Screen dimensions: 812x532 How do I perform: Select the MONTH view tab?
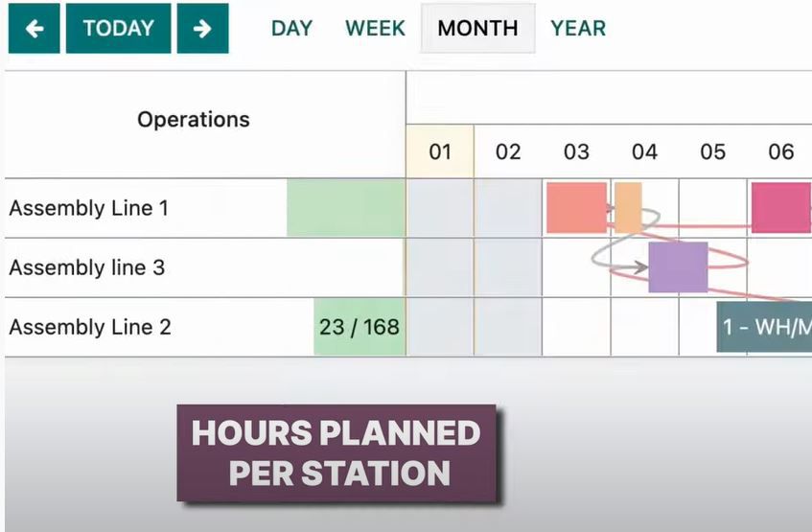pyautogui.click(x=477, y=29)
